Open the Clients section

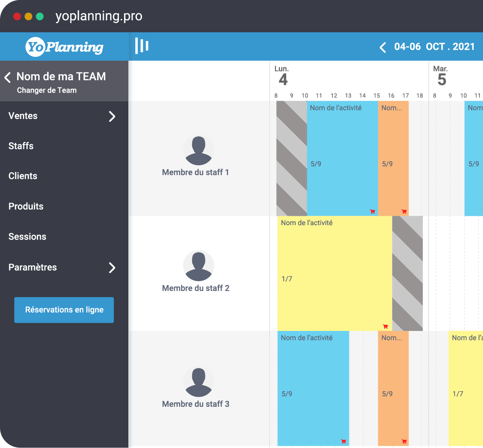pyautogui.click(x=22, y=176)
